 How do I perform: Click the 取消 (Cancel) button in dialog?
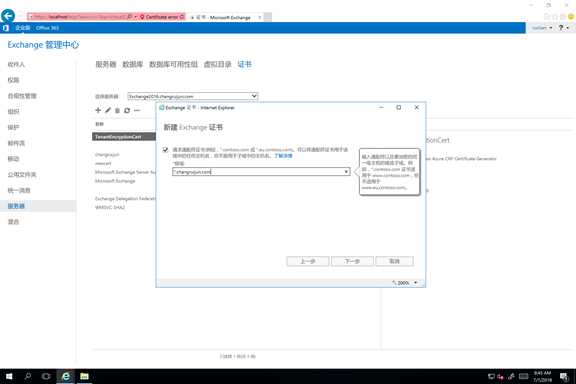[395, 261]
